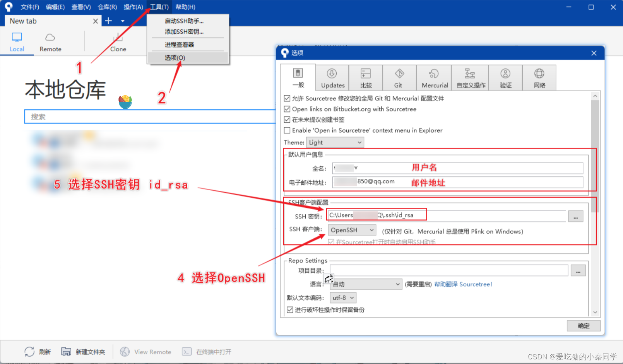Click the 电子邮件地址 input field
The height and width of the screenshot is (364, 623).
457,182
